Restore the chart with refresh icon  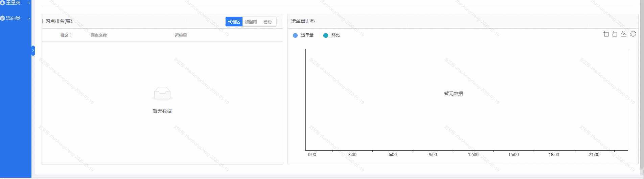pyautogui.click(x=633, y=34)
